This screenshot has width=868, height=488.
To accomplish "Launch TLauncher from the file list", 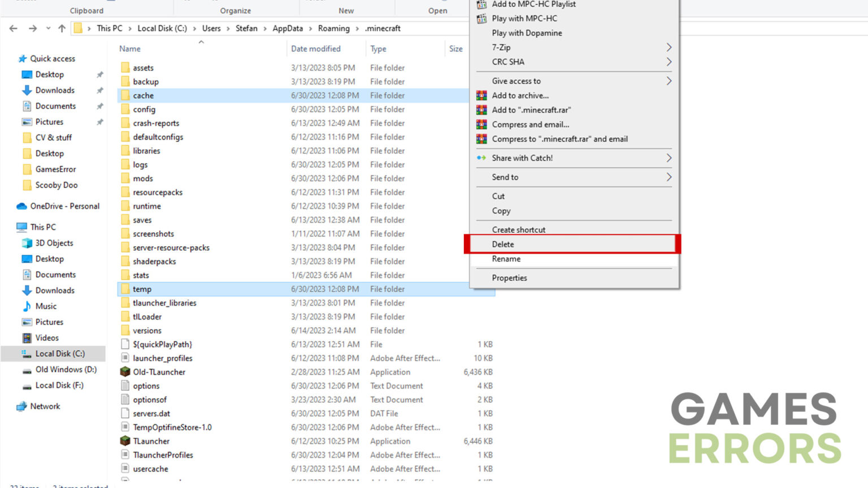I will [x=151, y=441].
